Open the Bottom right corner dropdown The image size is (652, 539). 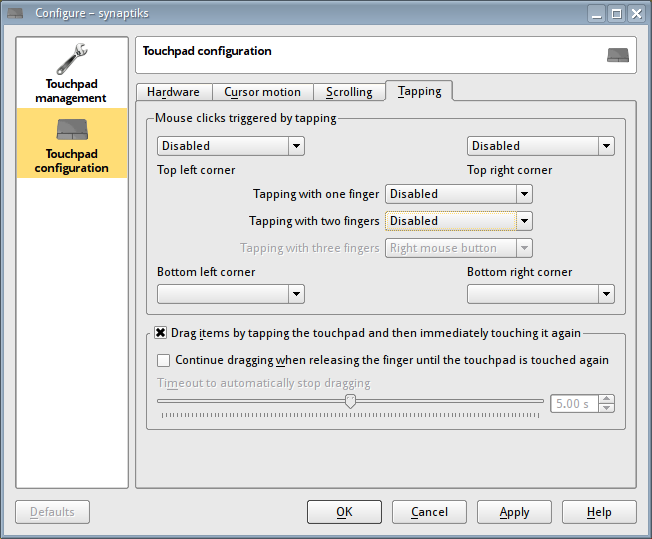(x=541, y=294)
